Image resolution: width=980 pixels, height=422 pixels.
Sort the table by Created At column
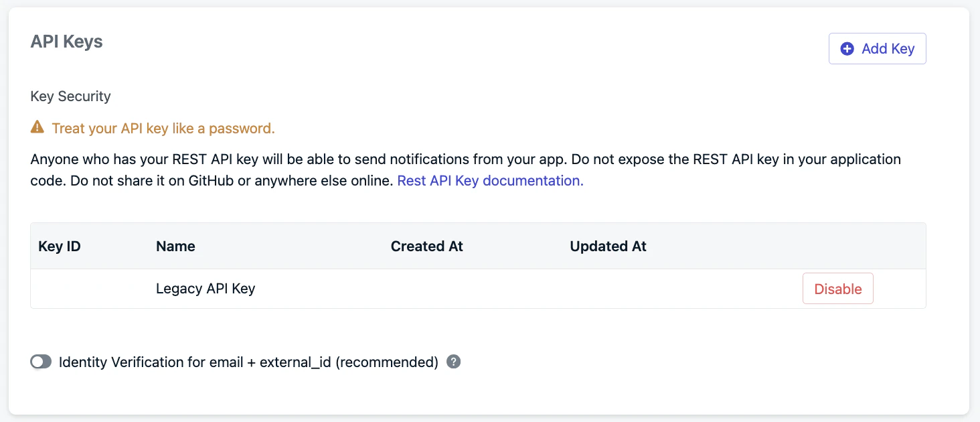pos(426,246)
